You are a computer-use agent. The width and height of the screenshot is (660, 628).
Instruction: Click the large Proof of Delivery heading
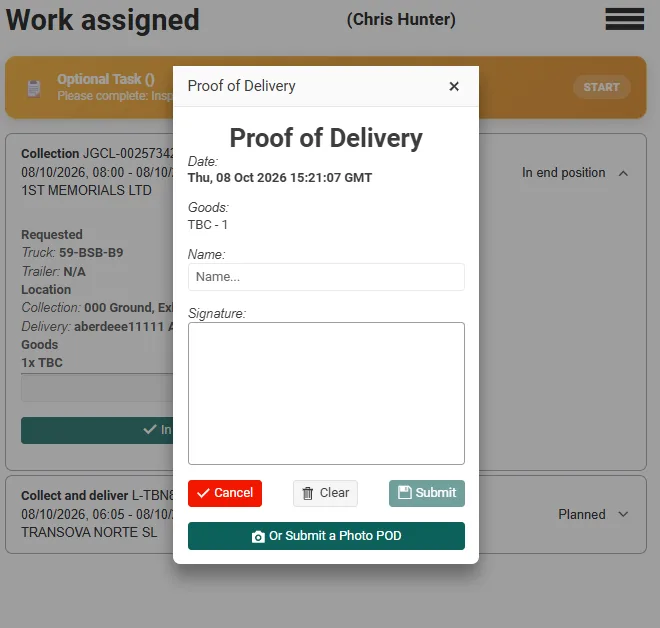coord(326,138)
